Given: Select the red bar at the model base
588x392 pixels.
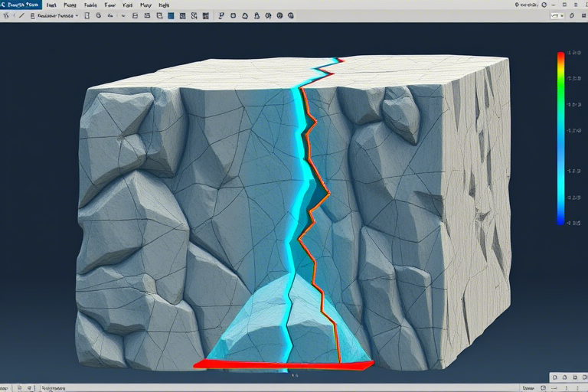Looking at the screenshot, I should pos(283,364).
